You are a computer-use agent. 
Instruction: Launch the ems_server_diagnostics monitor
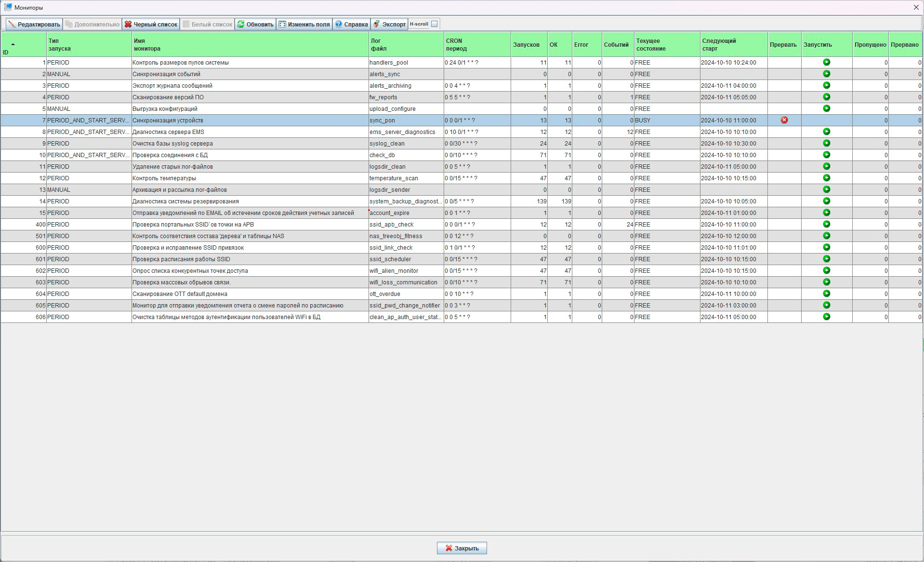point(826,132)
